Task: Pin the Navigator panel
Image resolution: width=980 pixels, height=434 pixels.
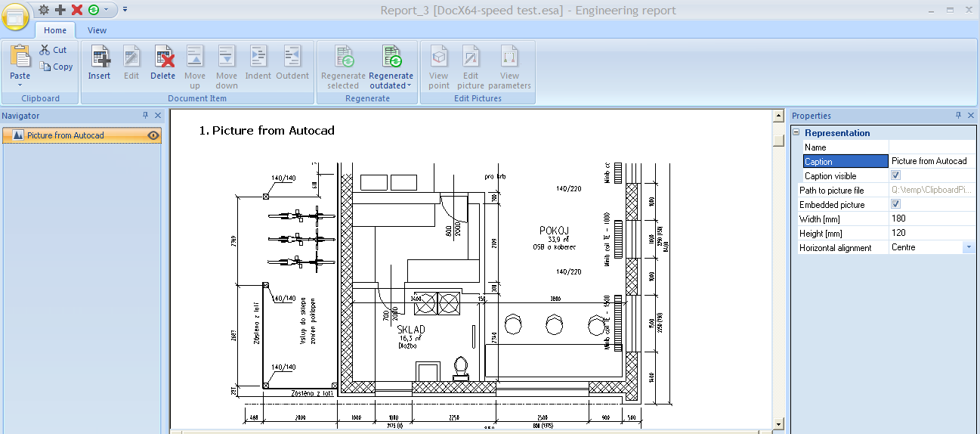Action: click(x=145, y=116)
